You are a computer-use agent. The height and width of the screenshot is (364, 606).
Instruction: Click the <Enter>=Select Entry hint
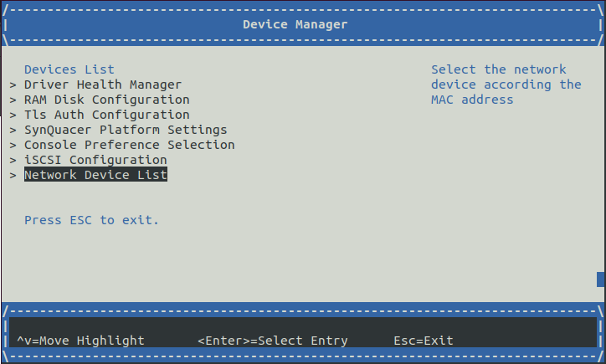pos(273,341)
